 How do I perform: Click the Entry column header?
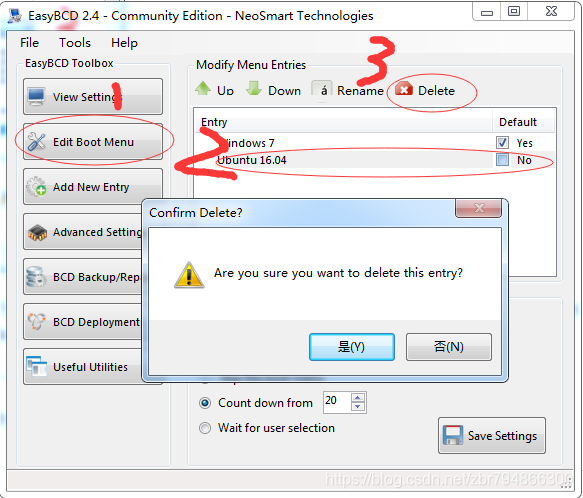click(x=344, y=122)
